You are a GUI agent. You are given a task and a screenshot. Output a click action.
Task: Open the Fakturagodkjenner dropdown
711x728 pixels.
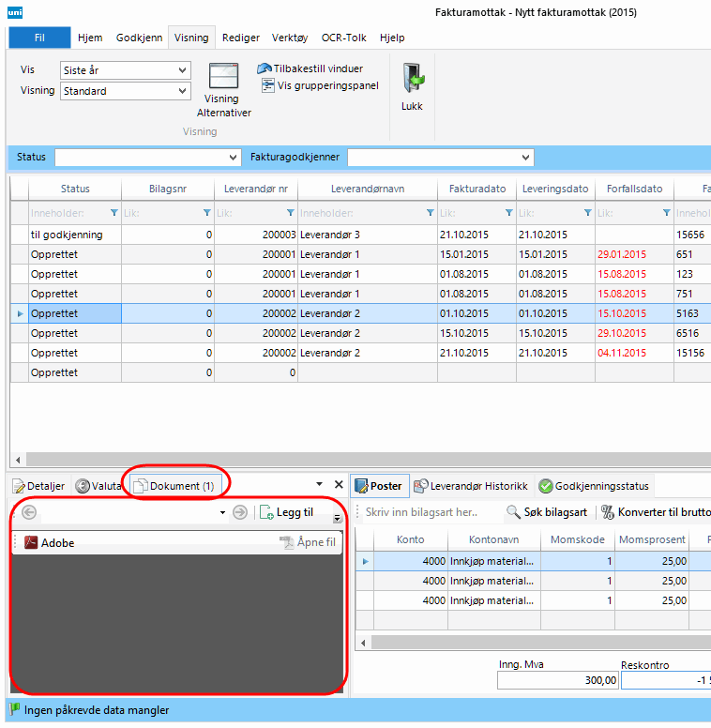tap(527, 157)
